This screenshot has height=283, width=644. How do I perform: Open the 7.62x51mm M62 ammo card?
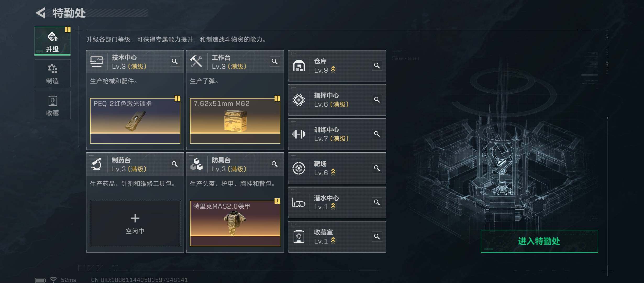[235, 121]
